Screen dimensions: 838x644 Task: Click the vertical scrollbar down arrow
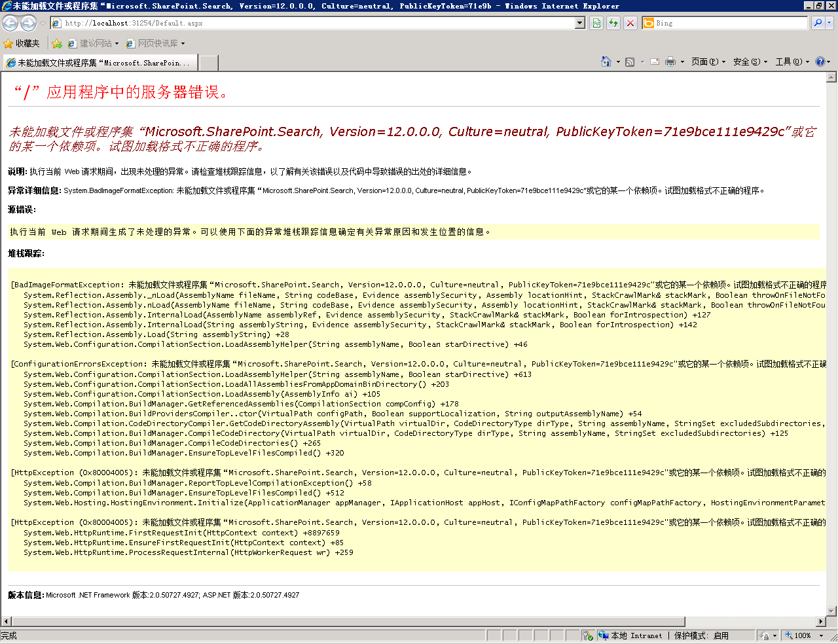[x=832, y=611]
